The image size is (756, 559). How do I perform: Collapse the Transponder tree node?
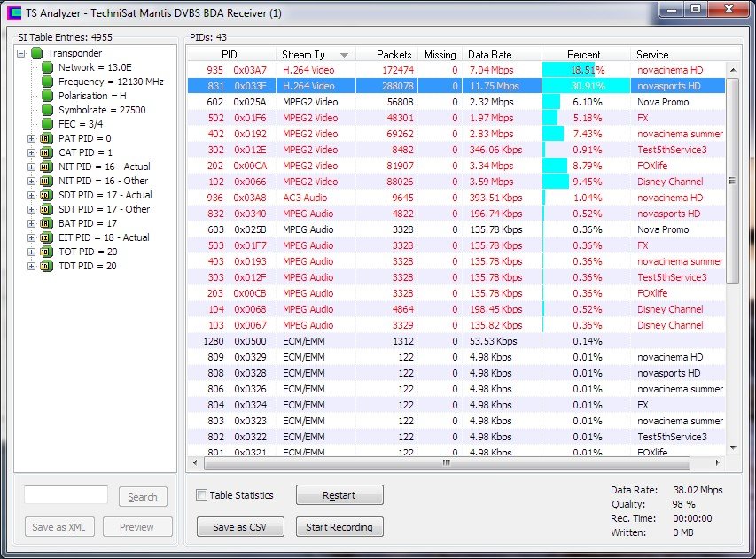21,53
